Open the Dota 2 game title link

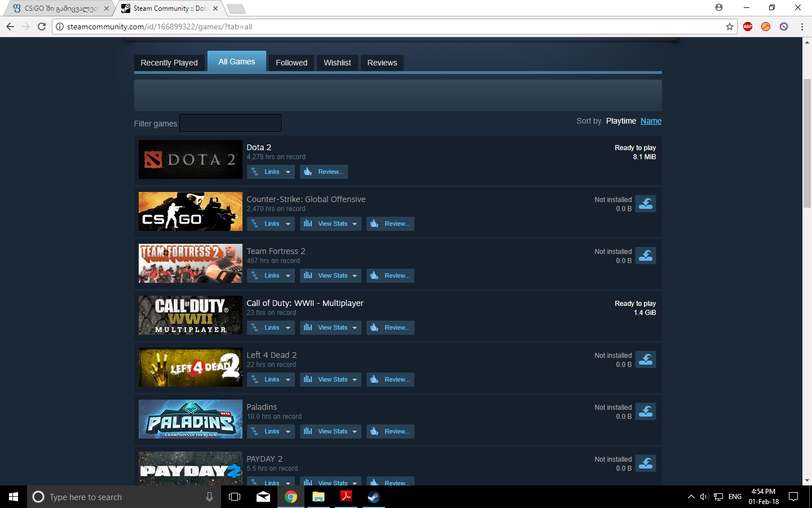click(x=259, y=147)
